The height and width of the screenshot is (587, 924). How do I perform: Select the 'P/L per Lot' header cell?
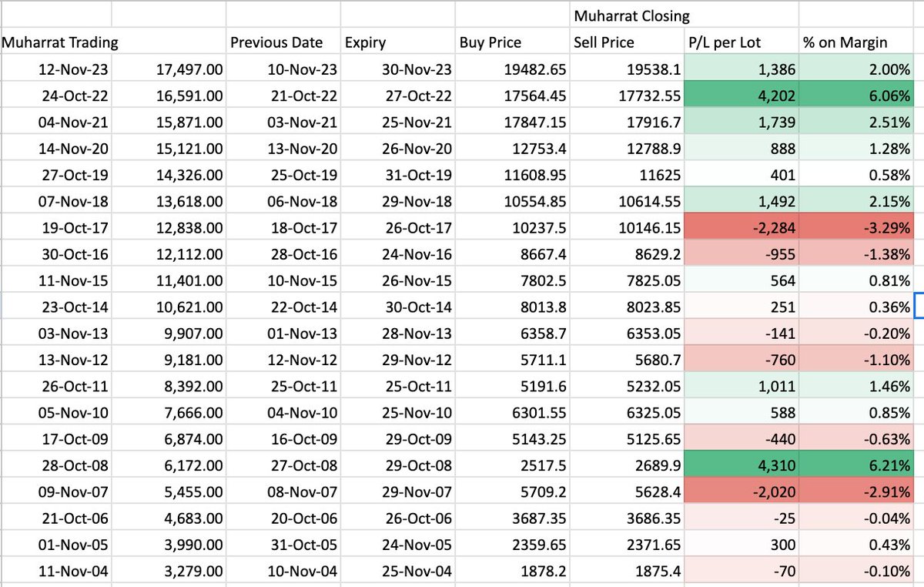coord(741,43)
